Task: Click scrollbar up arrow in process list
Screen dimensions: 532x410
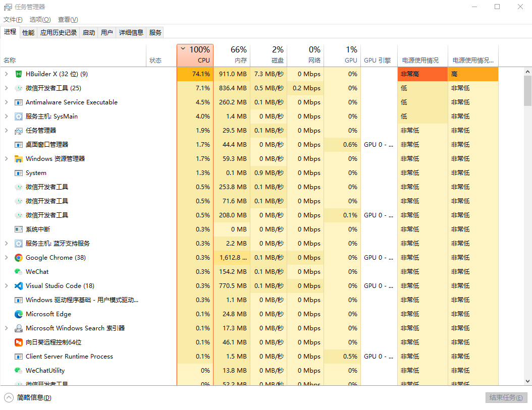Action: 527,72
